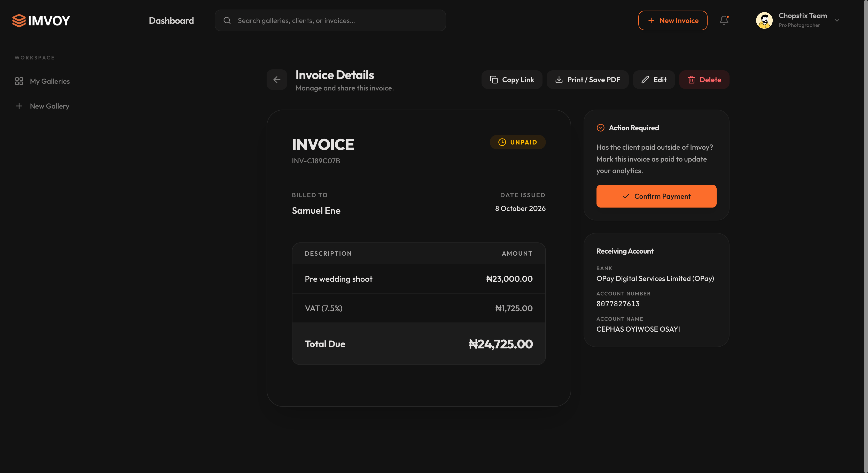Screen dimensions: 868x473
Task: Copy the invoice link
Action: pos(512,80)
